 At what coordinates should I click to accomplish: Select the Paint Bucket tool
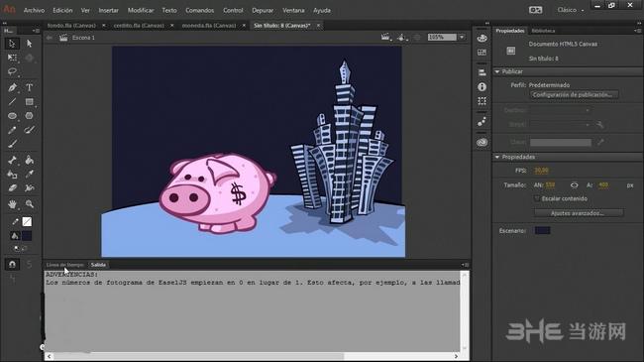pyautogui.click(x=29, y=160)
